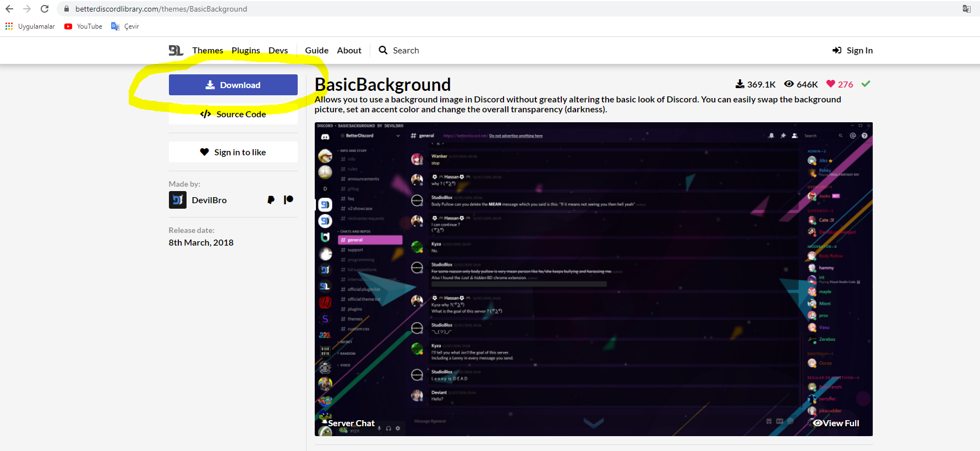The width and height of the screenshot is (980, 451).
Task: Click the theme description paragraph
Action: pyautogui.click(x=578, y=104)
